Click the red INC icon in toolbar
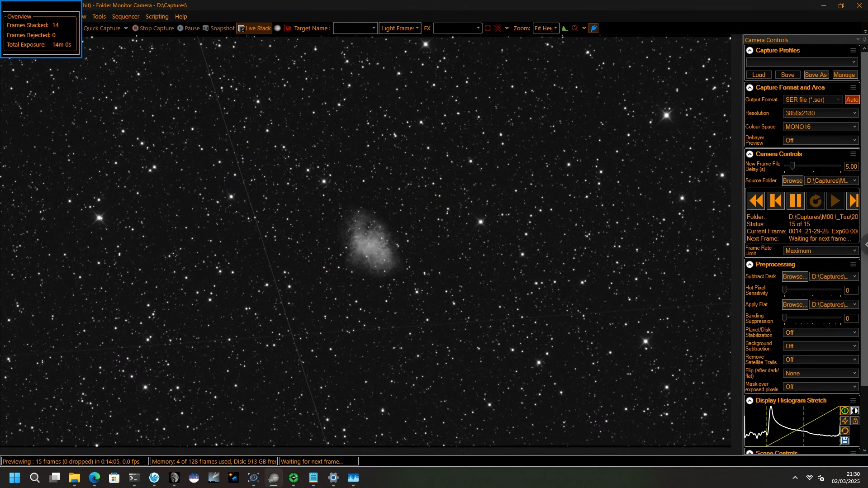Viewport: 868px width, 488px height. click(x=288, y=28)
